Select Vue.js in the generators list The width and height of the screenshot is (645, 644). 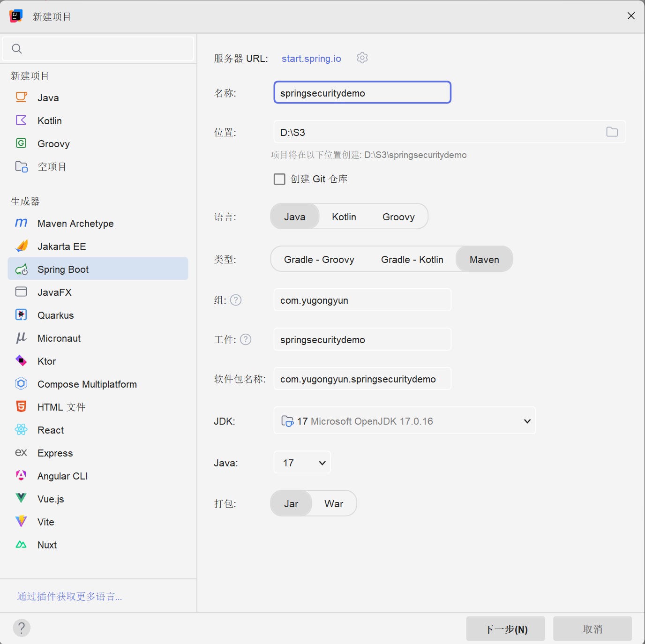tap(51, 499)
